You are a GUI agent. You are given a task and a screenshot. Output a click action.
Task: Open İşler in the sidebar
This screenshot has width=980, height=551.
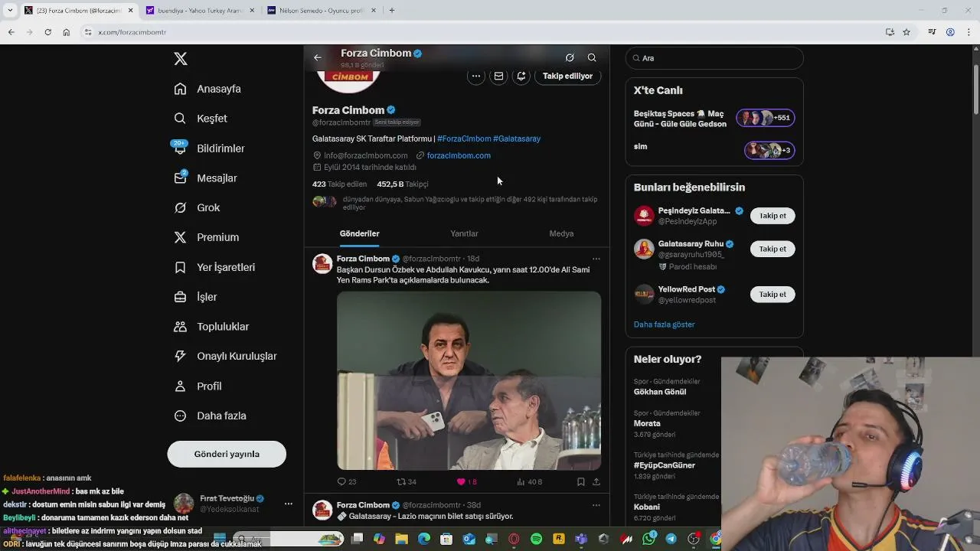click(195, 297)
